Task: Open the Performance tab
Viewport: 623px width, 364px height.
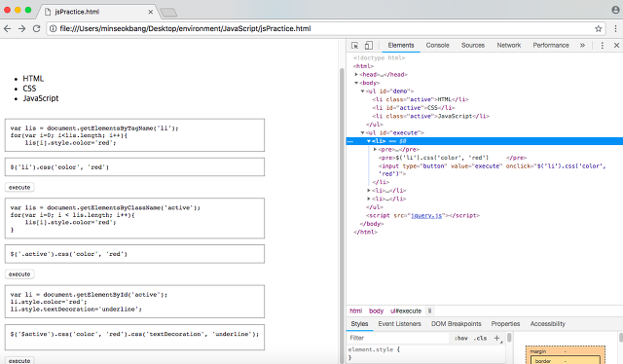Action: click(x=551, y=46)
